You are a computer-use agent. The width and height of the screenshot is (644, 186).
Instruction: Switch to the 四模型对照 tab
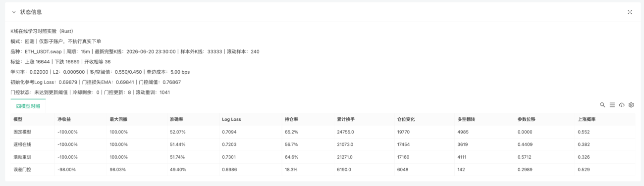tap(28, 106)
